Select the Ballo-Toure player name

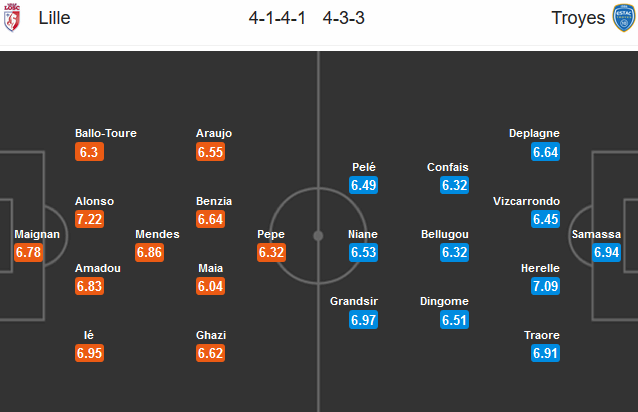coord(106,133)
